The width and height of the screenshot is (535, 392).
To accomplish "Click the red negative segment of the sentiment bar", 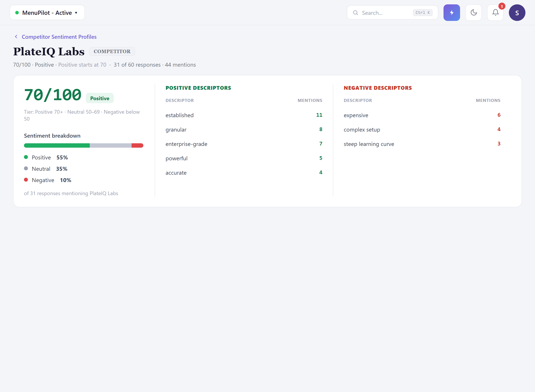I will tap(137, 145).
